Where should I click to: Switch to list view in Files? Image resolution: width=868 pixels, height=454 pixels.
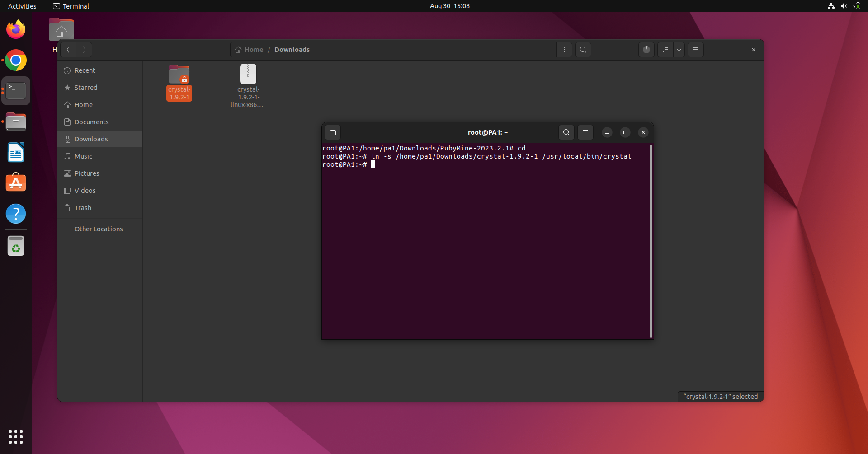click(x=665, y=50)
